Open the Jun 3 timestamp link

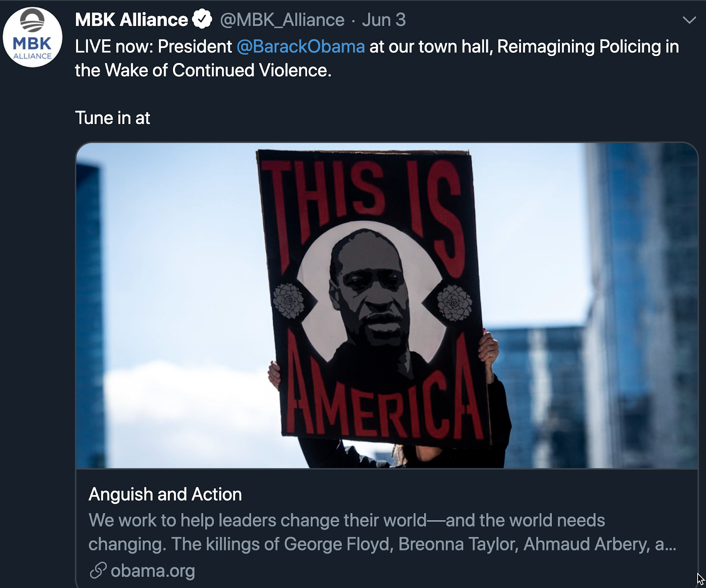point(383,20)
